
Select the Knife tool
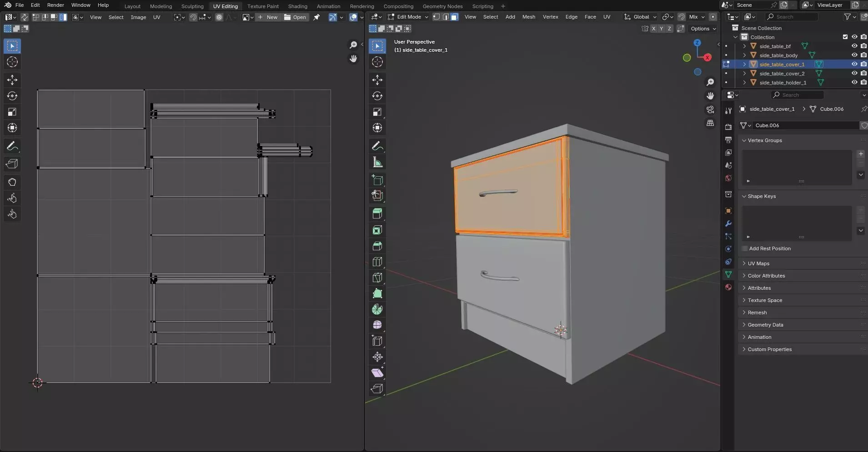pos(377,278)
